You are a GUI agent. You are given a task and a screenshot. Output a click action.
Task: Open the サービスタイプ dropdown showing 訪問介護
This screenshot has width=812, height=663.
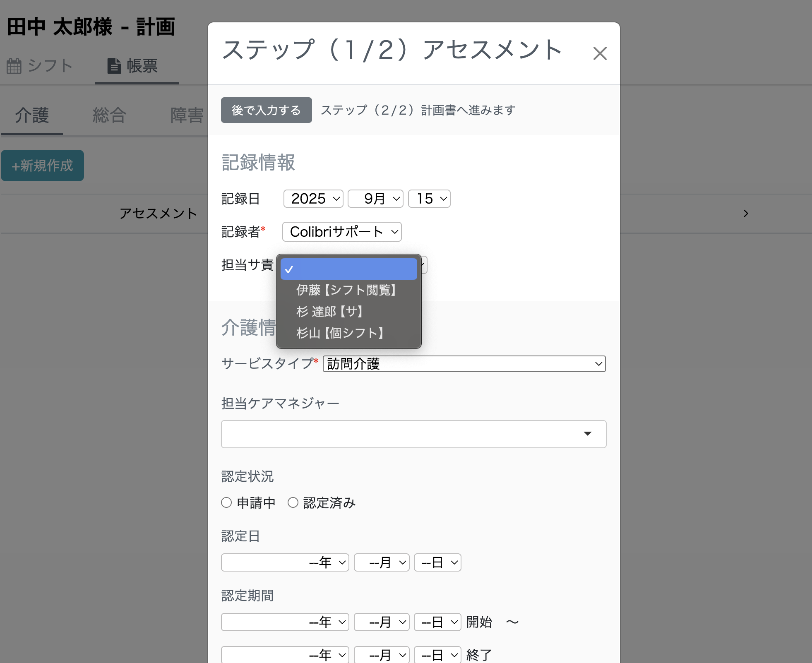pos(464,364)
